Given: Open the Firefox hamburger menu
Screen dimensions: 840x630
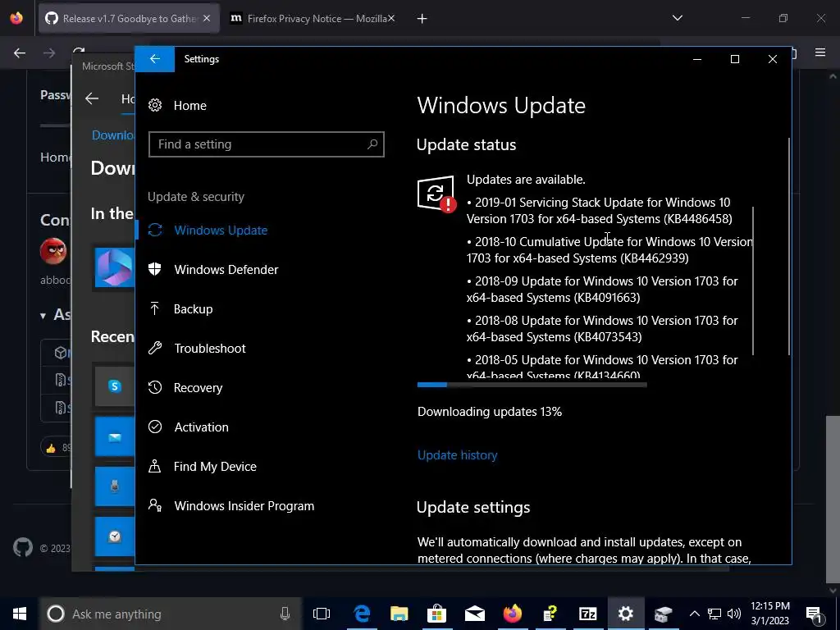Looking at the screenshot, I should point(820,52).
